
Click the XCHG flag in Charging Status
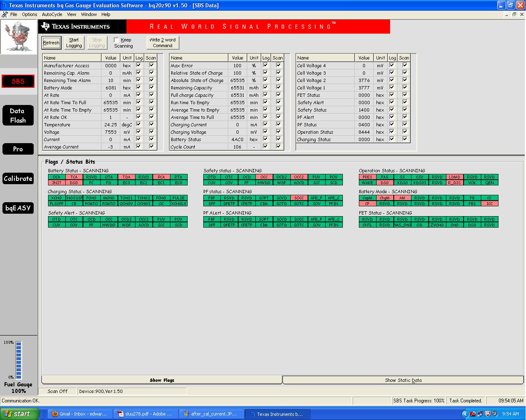click(57, 198)
